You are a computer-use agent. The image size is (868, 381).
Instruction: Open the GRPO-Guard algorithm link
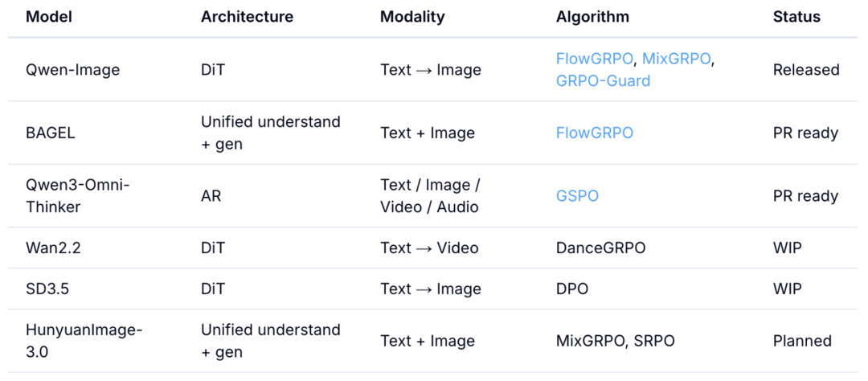603,81
